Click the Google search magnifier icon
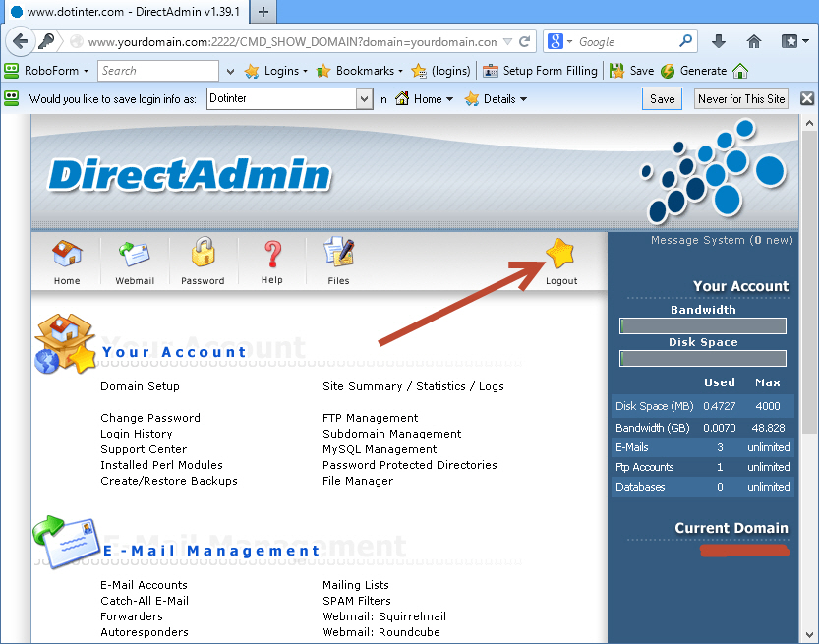819x644 pixels. 685,40
